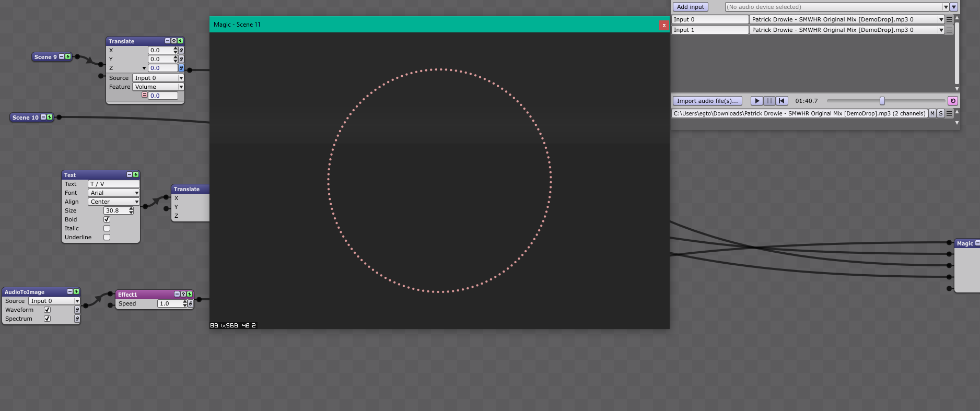Viewport: 980px width, 411px height.
Task: Click the link icon beside Translate Y value
Action: coord(181,59)
